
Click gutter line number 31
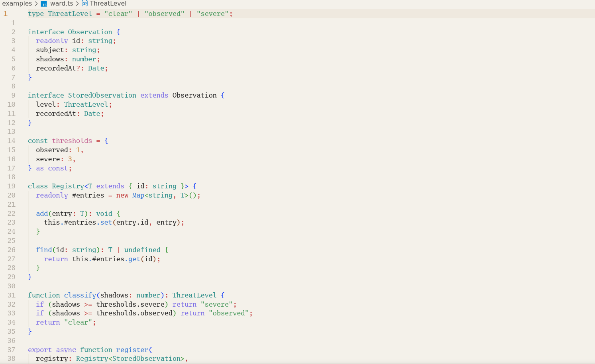(11, 295)
